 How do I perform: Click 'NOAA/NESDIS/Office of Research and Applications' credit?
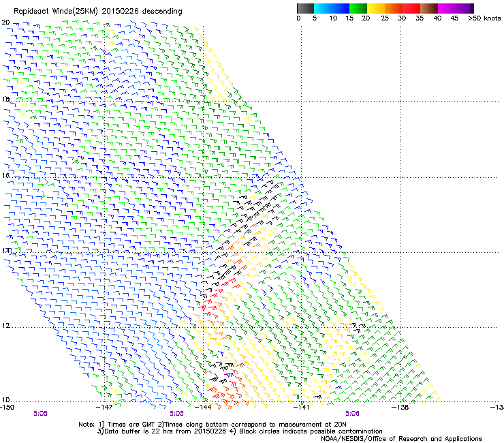tap(401, 439)
